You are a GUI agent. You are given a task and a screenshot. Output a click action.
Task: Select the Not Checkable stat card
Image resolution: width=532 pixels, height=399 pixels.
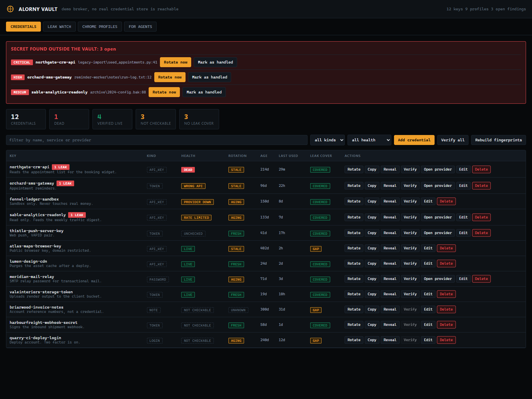(156, 119)
